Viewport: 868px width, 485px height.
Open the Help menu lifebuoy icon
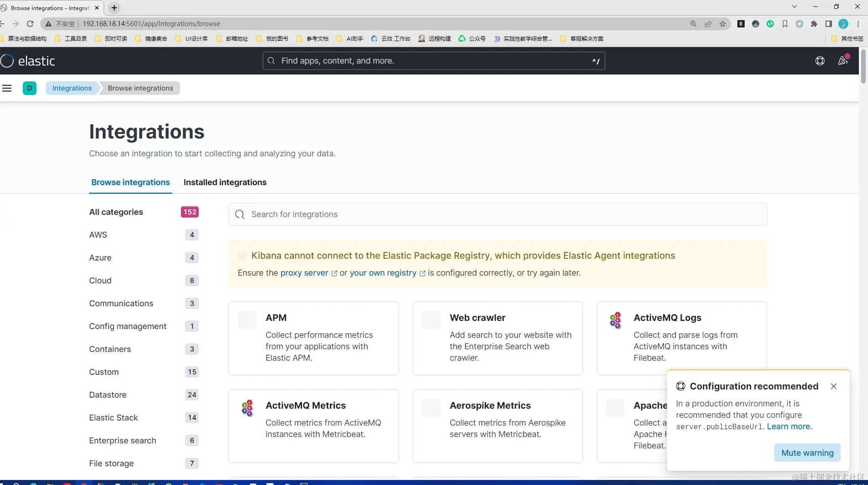(820, 61)
